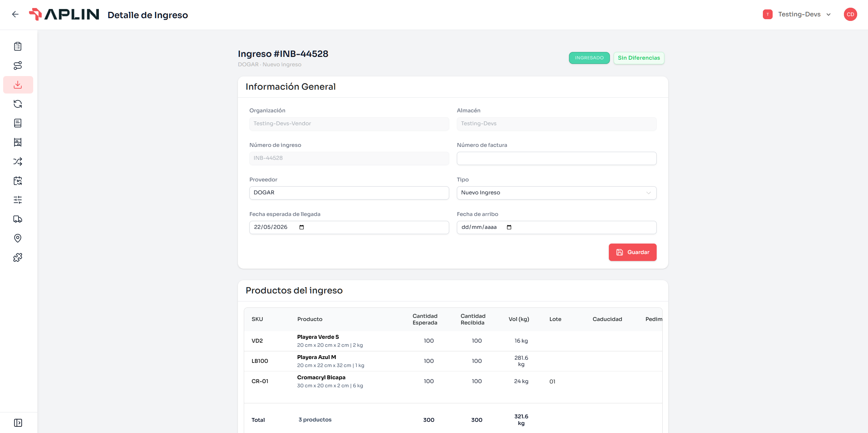This screenshot has height=433, width=868.
Task: Open the warehouse shelves icon in the sidebar
Action: pyautogui.click(x=18, y=142)
